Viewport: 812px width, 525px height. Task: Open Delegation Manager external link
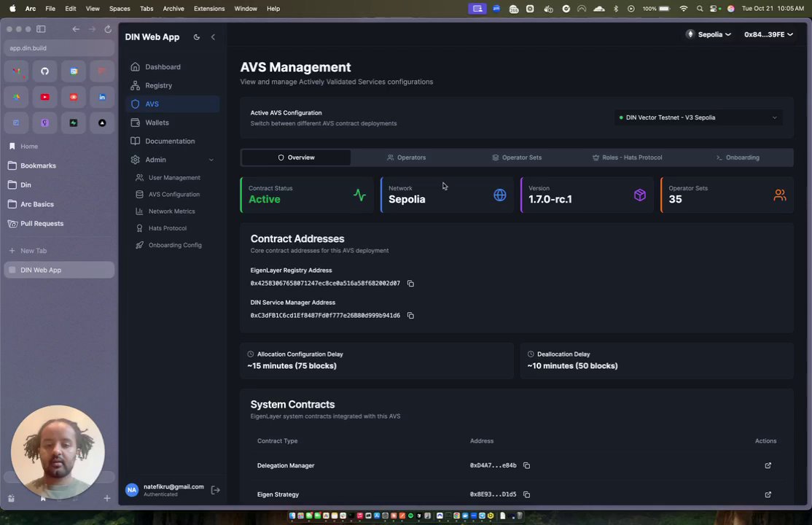[x=768, y=465]
